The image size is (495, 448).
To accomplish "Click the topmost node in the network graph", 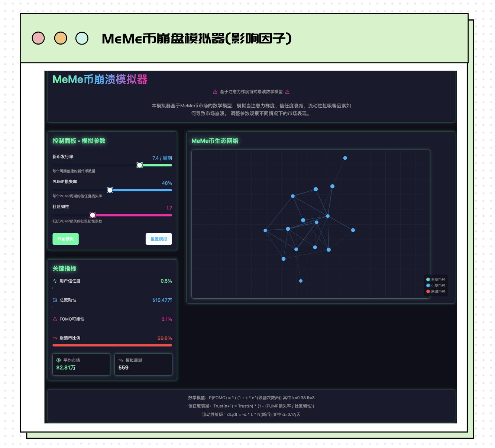I will coord(345,158).
